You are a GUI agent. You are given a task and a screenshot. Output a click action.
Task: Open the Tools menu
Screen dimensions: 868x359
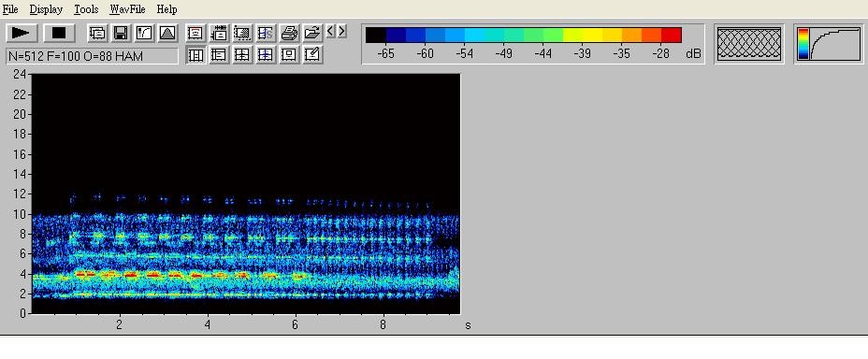(x=86, y=9)
